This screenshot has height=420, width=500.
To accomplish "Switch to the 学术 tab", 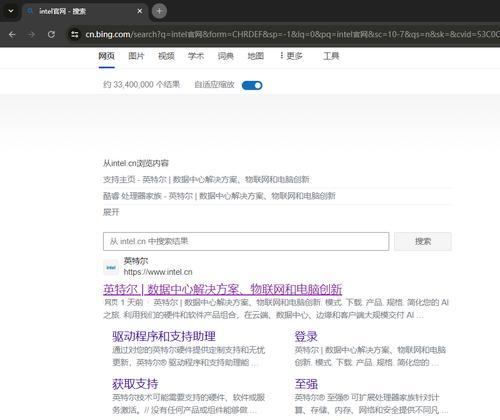I will tap(196, 56).
